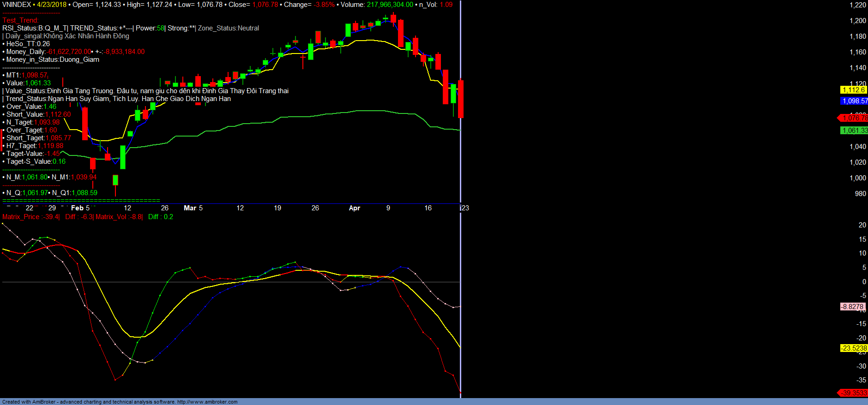Click the 23 date label beside the selection line
Screen dimensions: 868x405
pos(465,208)
